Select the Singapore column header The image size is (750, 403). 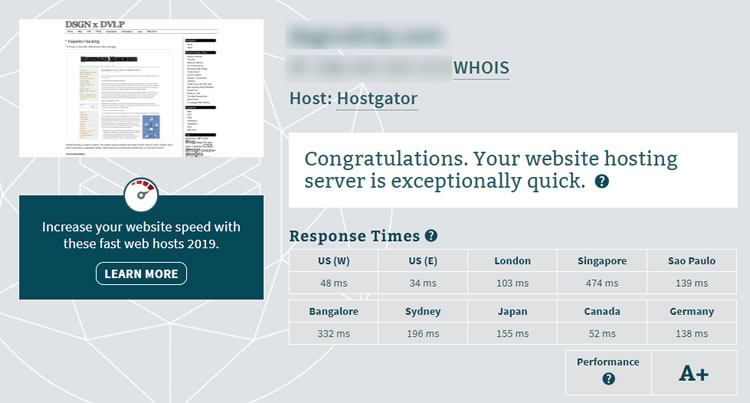(602, 261)
